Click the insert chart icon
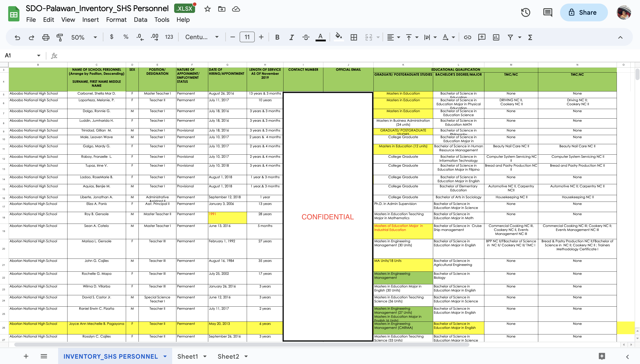The image size is (640, 364). [x=496, y=37]
